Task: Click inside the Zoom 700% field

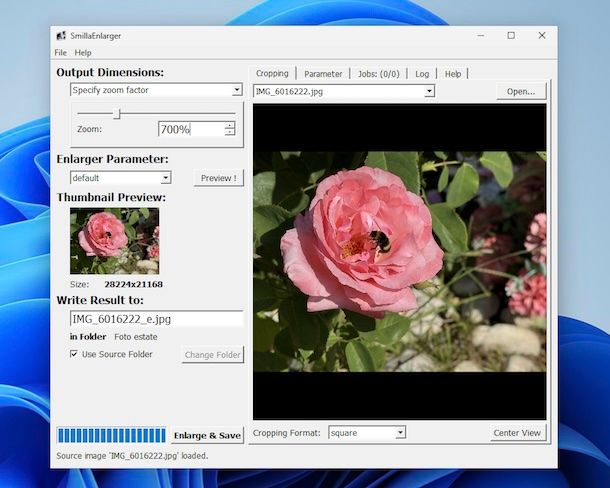Action: point(191,129)
